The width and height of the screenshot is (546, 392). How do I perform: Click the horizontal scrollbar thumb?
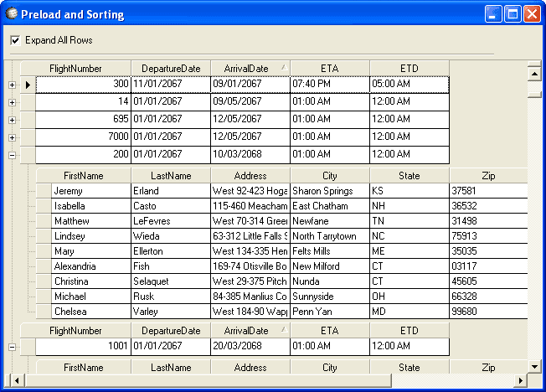[208, 380]
